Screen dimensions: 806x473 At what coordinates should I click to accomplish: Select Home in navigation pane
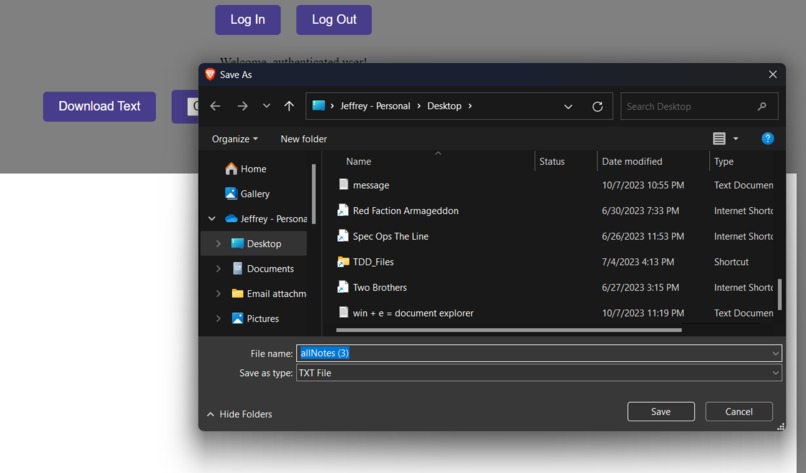click(246, 169)
